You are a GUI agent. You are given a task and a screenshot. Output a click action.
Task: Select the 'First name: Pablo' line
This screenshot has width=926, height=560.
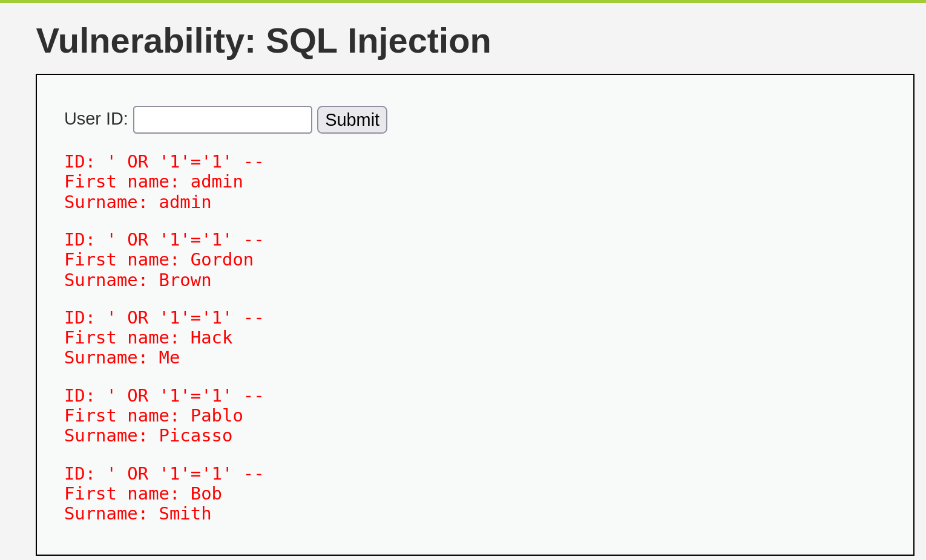(154, 415)
